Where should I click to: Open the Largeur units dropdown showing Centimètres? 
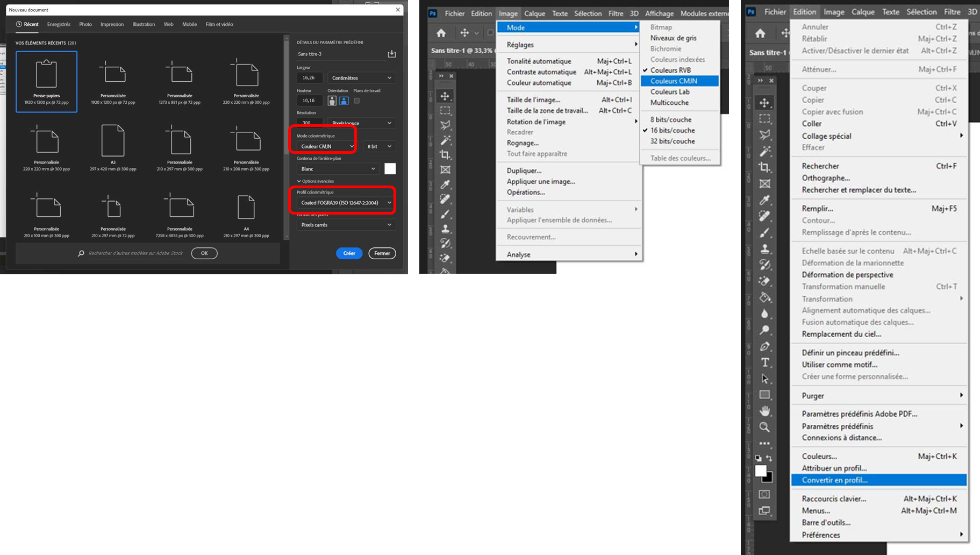point(361,77)
